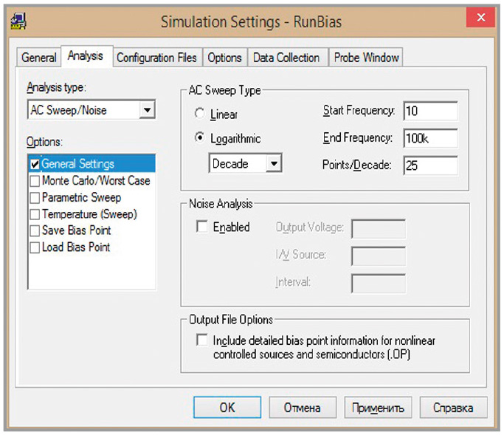Click the End Frequency input field

(x=430, y=138)
